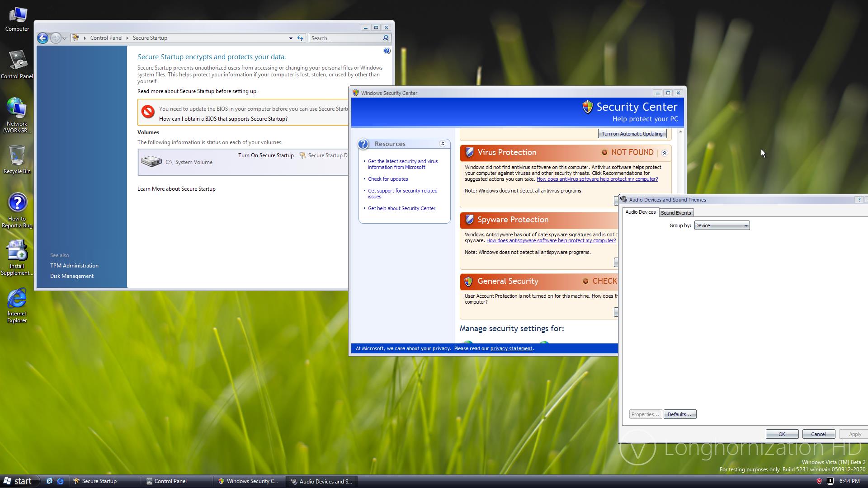Image resolution: width=868 pixels, height=488 pixels.
Task: Click Turn on Automatic Updating button
Action: [632, 134]
